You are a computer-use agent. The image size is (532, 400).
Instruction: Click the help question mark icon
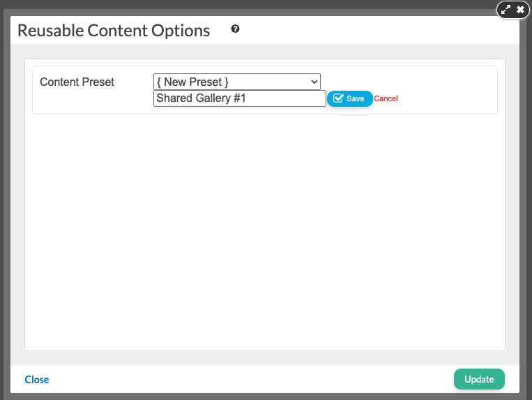pos(236,29)
